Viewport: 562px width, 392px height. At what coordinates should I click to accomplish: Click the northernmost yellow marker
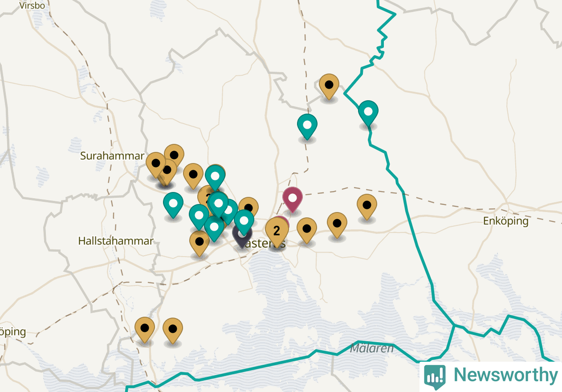(329, 86)
